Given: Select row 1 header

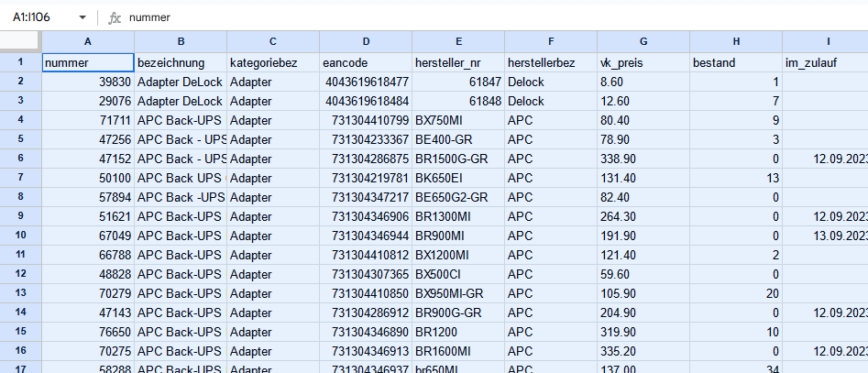Looking at the screenshot, I should coord(20,62).
